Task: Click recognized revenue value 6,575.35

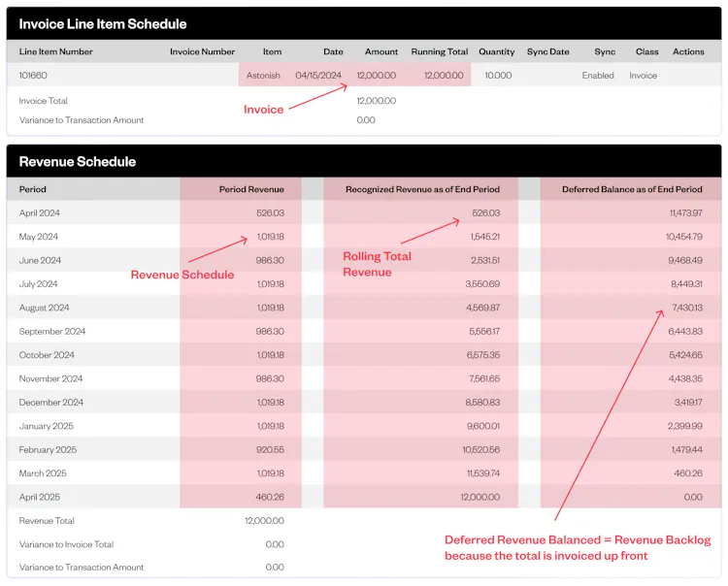Action: [x=483, y=355]
